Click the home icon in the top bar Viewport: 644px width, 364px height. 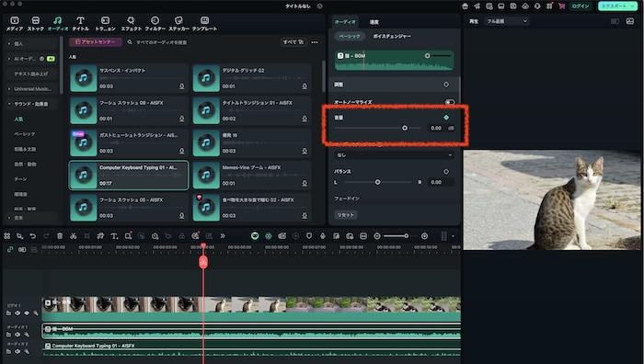(x=465, y=6)
